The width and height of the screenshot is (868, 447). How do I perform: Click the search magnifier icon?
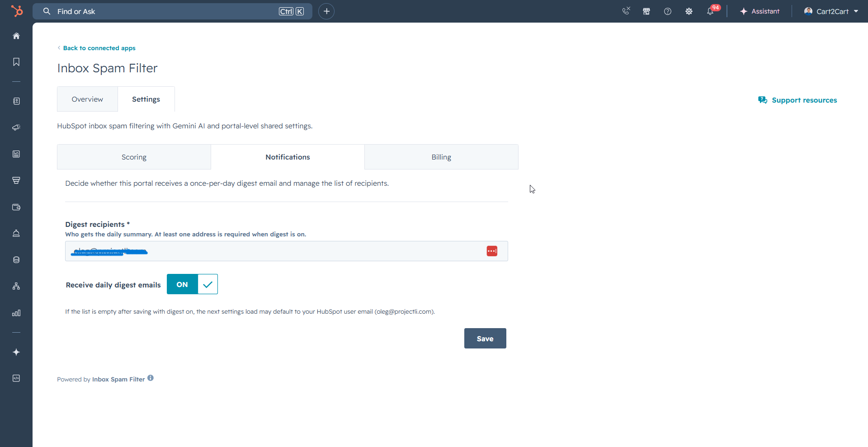[47, 11]
